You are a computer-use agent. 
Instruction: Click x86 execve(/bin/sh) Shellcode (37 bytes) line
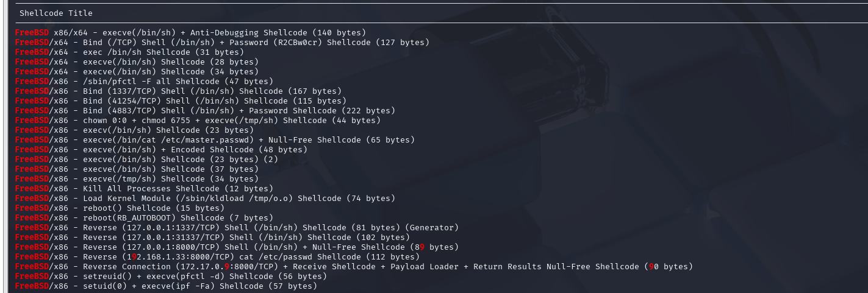137,169
